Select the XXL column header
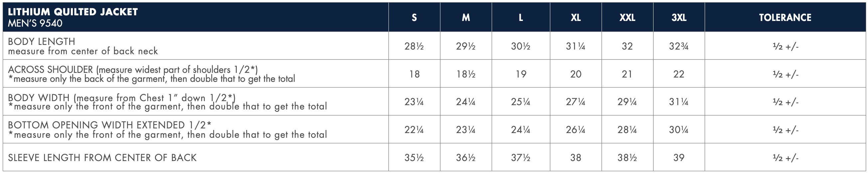This screenshot has width=868, height=173. tap(627, 18)
